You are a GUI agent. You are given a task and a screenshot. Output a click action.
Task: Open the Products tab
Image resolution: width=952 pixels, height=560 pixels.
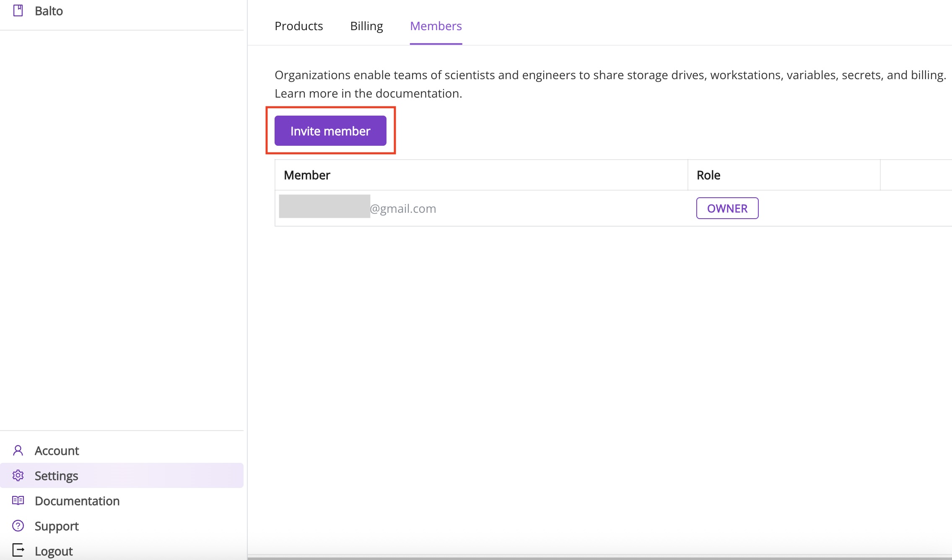298,26
